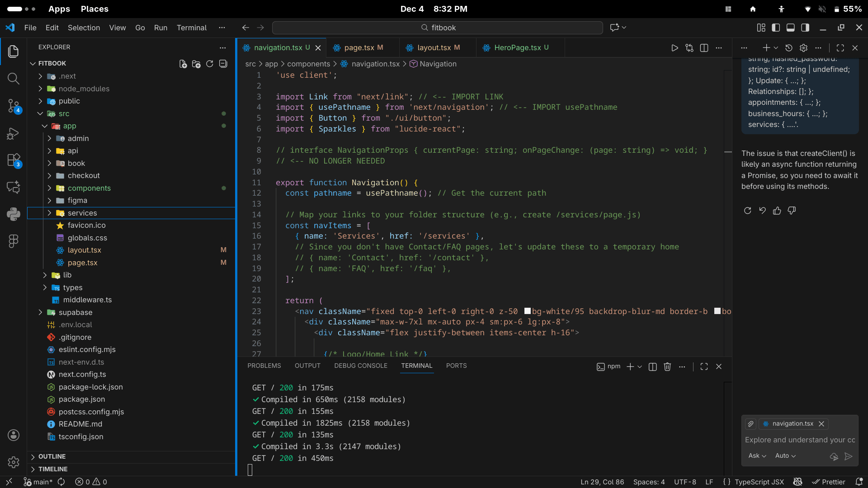This screenshot has height=488, width=868.
Task: Click the New File icon in Explorer
Action: tap(183, 64)
